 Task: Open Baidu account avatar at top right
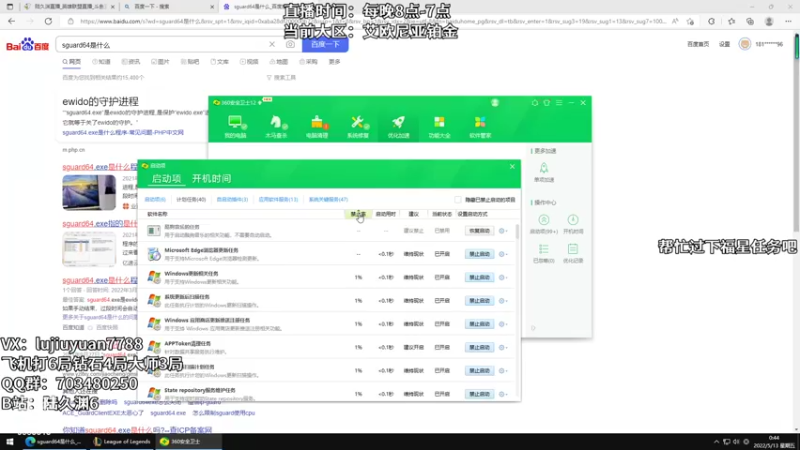pyautogui.click(x=745, y=44)
